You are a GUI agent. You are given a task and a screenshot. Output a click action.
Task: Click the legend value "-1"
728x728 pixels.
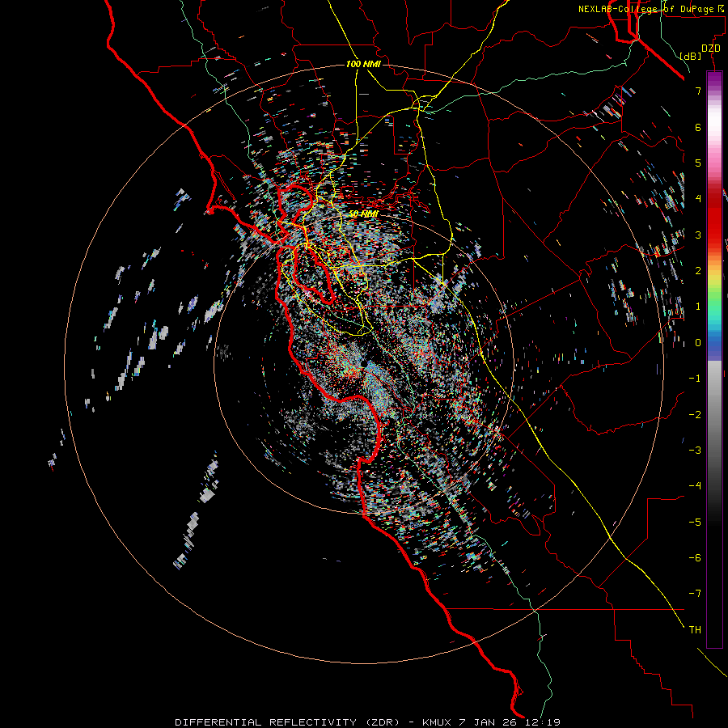tap(695, 379)
